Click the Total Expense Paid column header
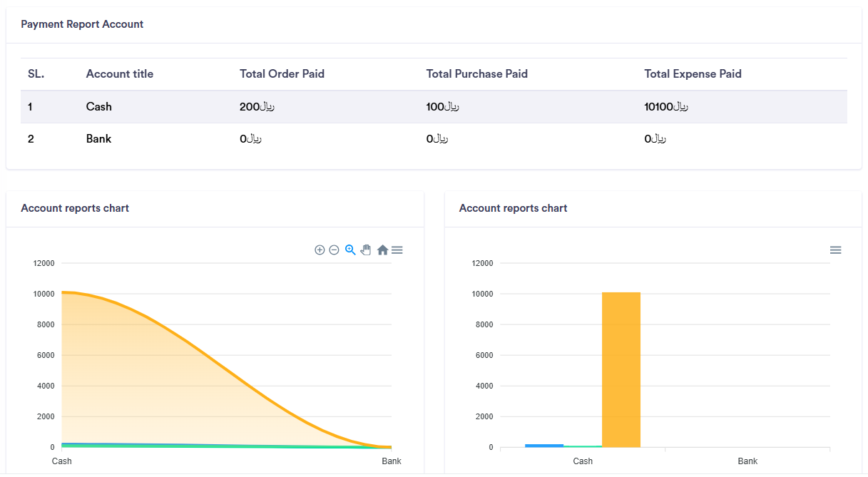Viewport: 868px width, 477px height. 693,74
